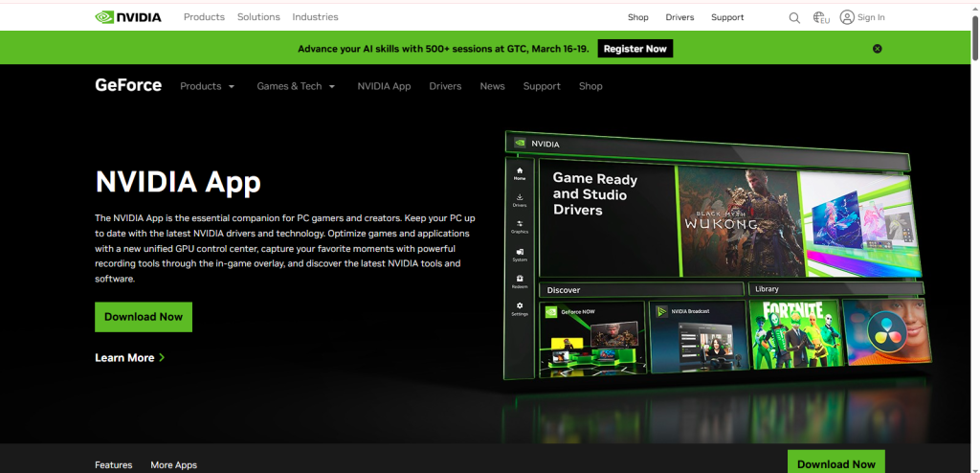Go to Drivers in top header
Image resolution: width=980 pixels, height=473 pixels.
point(679,17)
